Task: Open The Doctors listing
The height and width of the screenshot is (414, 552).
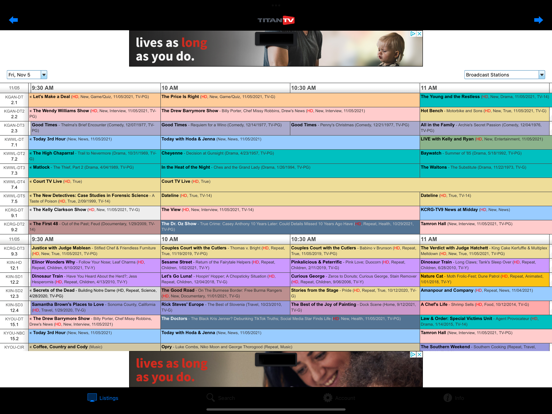Action: coord(290,322)
